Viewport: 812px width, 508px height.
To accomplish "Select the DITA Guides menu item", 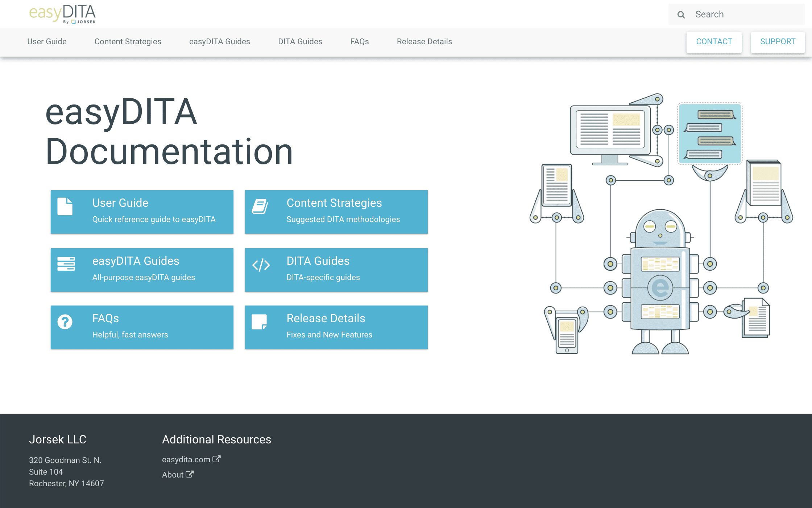I will coord(300,41).
